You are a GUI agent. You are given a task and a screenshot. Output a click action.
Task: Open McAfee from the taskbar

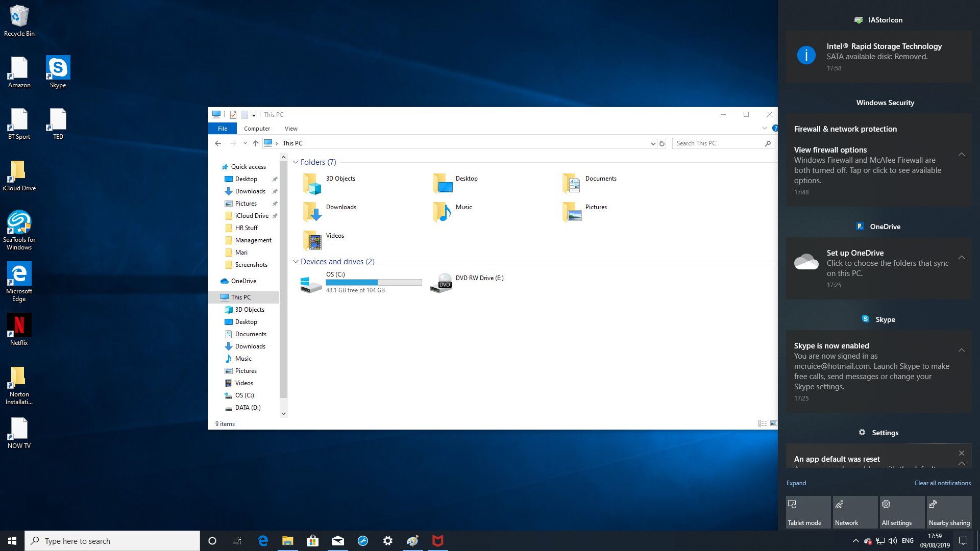[437, 541]
